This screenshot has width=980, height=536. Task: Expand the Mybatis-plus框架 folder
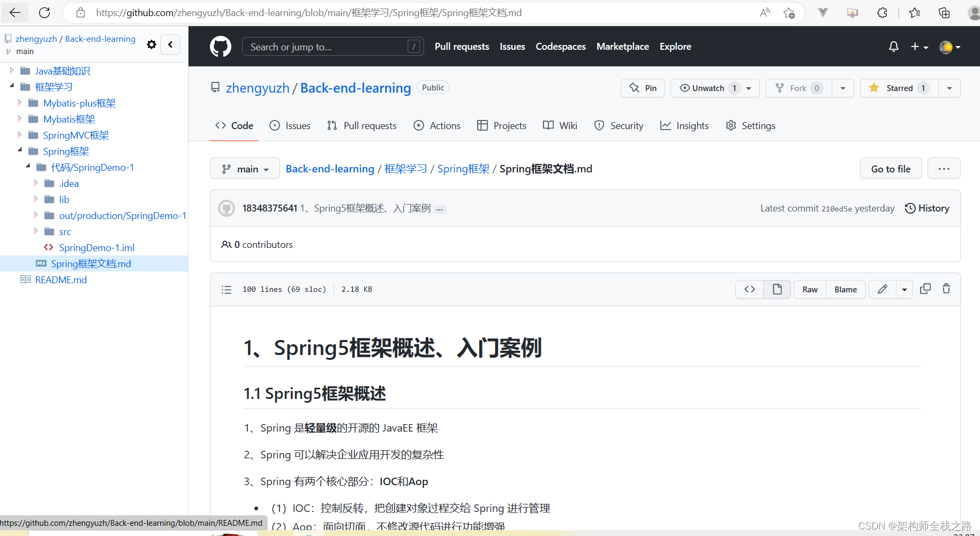click(20, 102)
